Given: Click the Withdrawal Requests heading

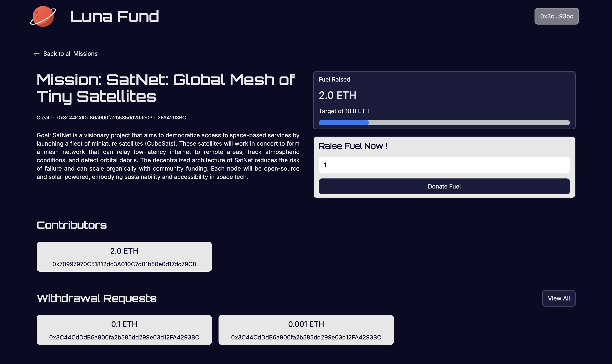Looking at the screenshot, I should pyautogui.click(x=96, y=298).
